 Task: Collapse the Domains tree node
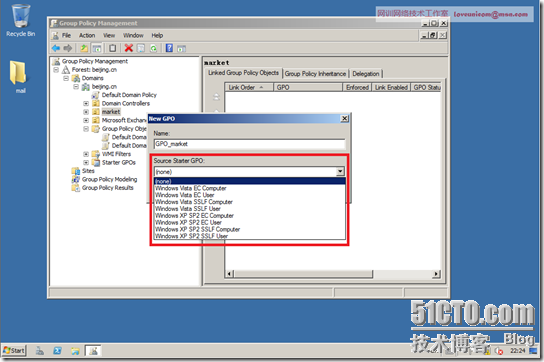66,78
